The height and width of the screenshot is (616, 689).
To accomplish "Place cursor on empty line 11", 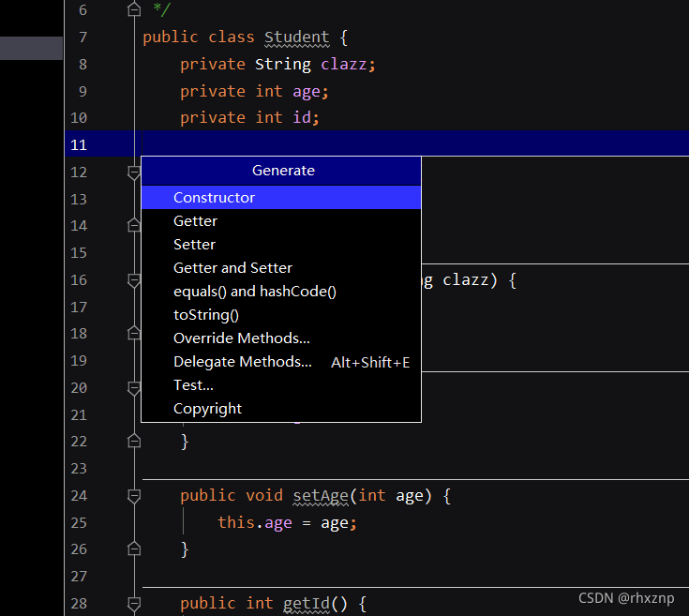I will (x=414, y=143).
